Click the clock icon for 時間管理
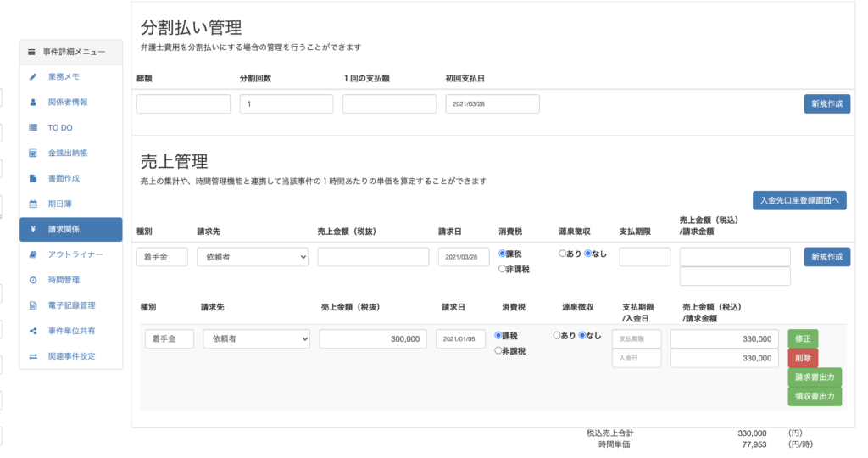Screen dimensions: 868x458 point(33,280)
